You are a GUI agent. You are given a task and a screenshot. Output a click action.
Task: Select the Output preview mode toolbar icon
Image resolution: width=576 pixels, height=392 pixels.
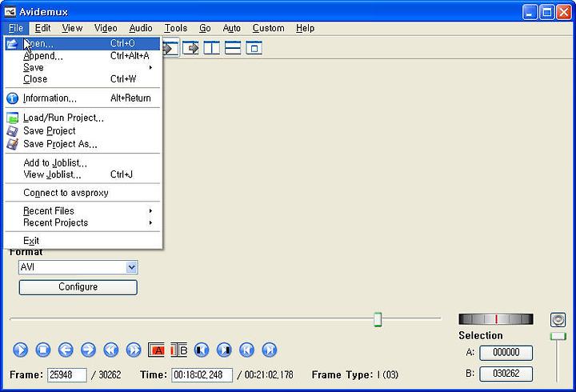tap(190, 48)
